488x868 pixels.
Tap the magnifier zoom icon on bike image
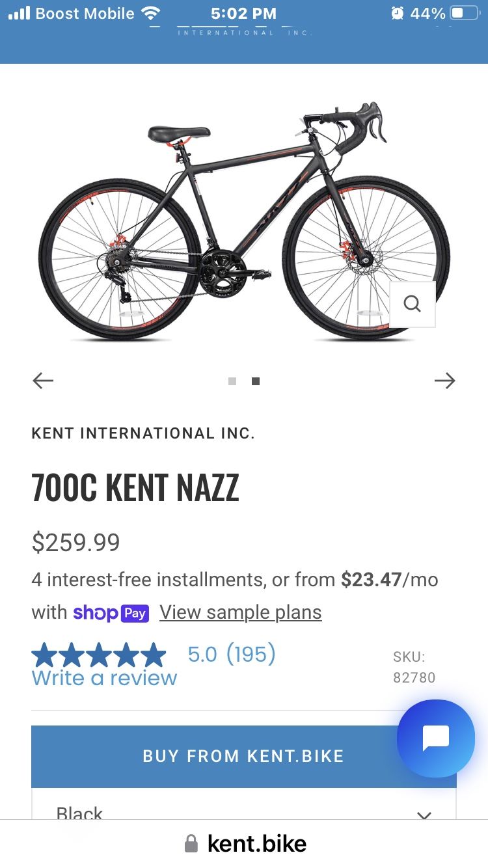coord(413,304)
